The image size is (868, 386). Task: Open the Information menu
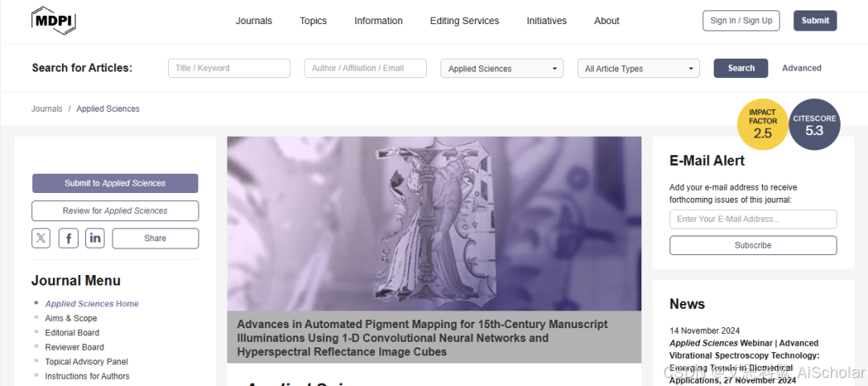point(379,20)
